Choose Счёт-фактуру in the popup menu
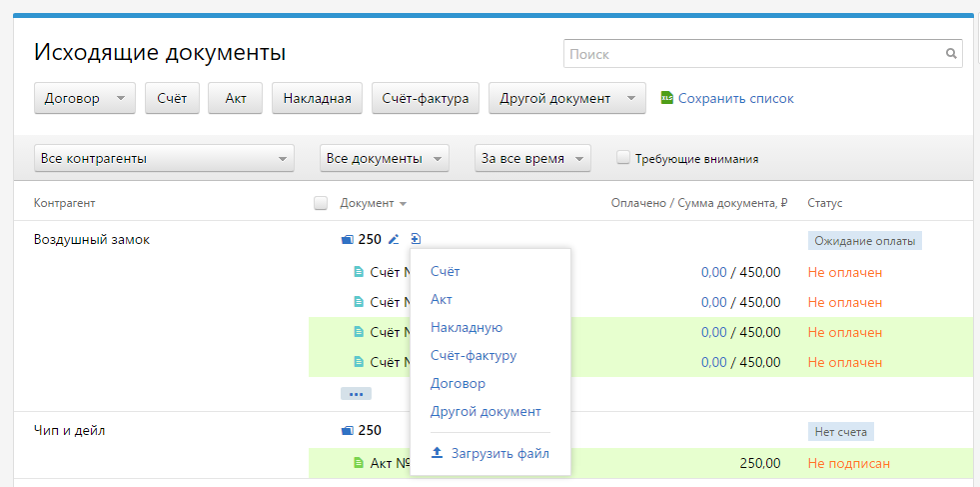980x487 pixels. click(474, 356)
